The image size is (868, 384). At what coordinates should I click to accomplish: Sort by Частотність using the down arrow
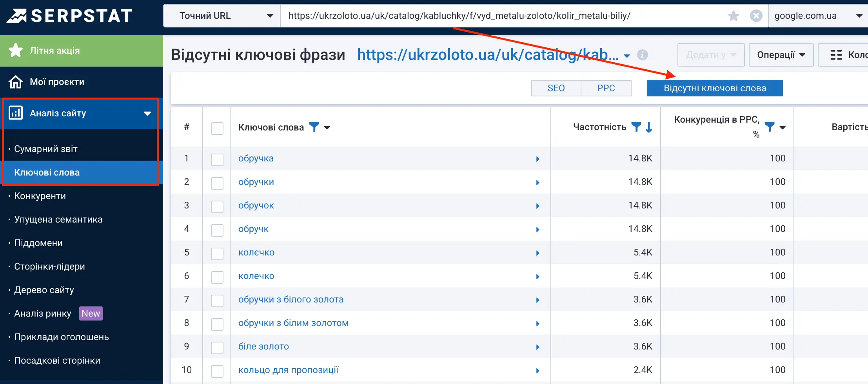(649, 127)
